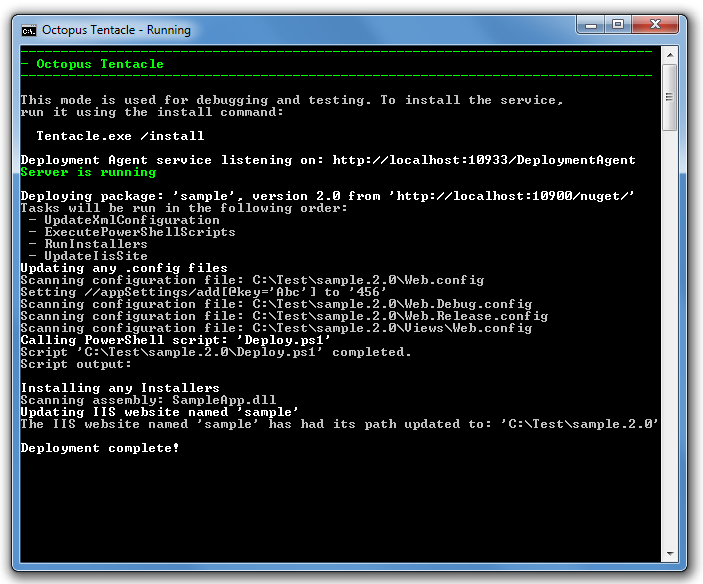Click the 'Installing any Installers' line
703x584 pixels.
click(120, 388)
